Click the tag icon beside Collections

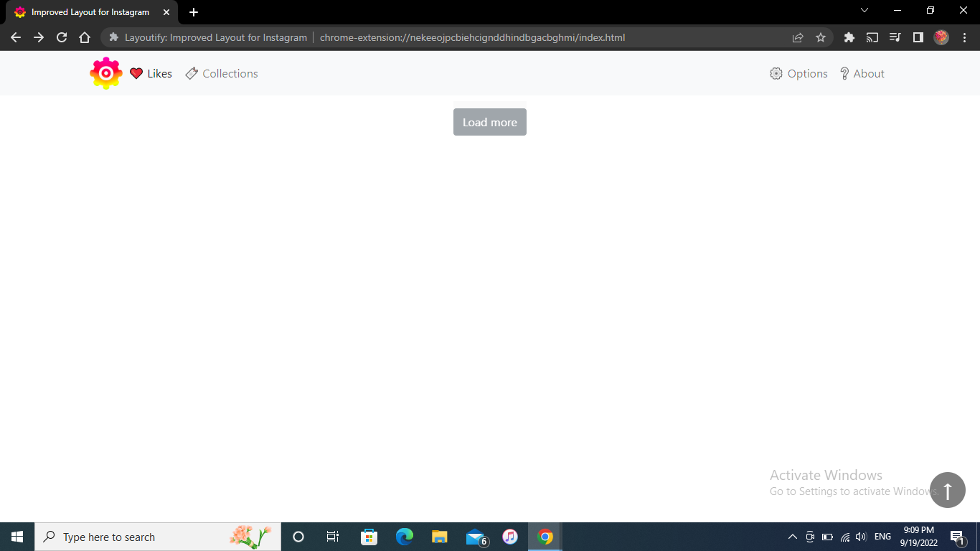[x=191, y=72]
